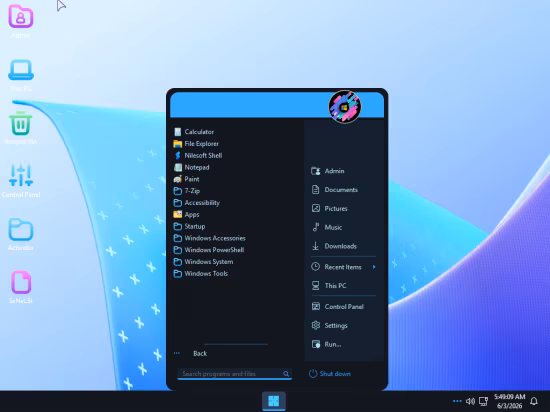Click the taskbar clock and date
550x412 pixels.
coord(509,401)
